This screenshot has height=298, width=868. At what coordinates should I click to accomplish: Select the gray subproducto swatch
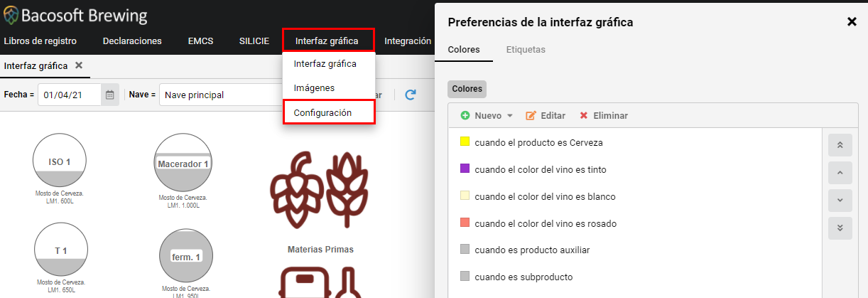pos(465,277)
